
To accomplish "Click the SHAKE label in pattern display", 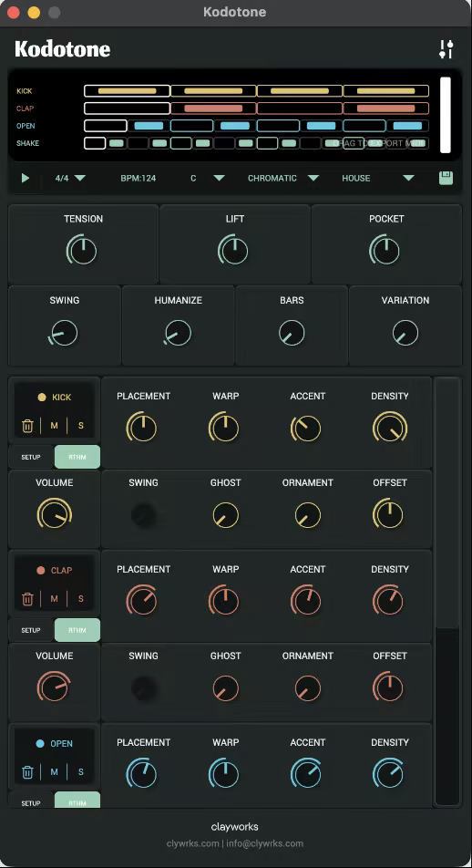I will coord(27,143).
